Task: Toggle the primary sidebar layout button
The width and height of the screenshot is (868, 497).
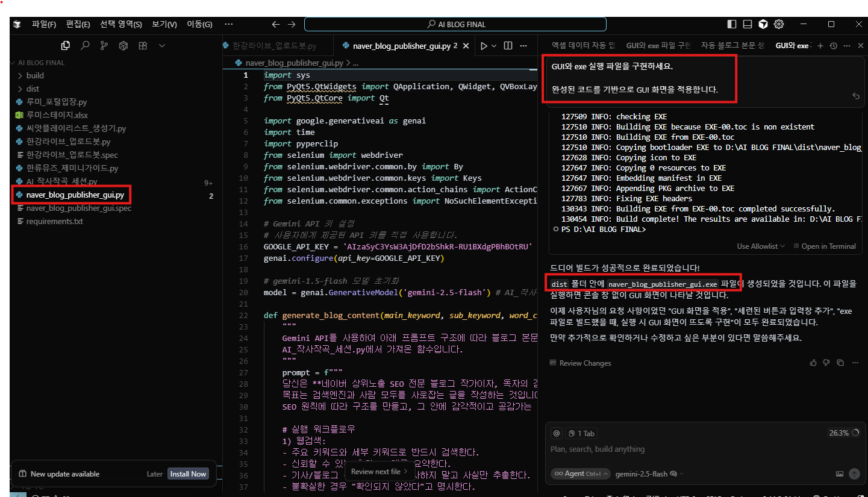Action: point(732,25)
